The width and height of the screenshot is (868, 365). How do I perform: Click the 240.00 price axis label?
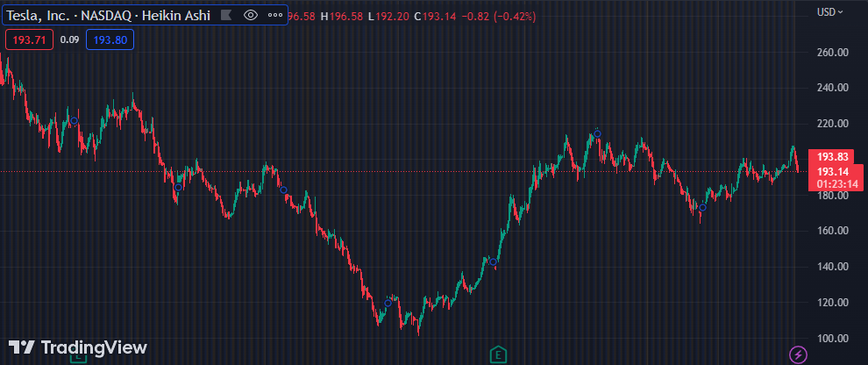coord(833,88)
